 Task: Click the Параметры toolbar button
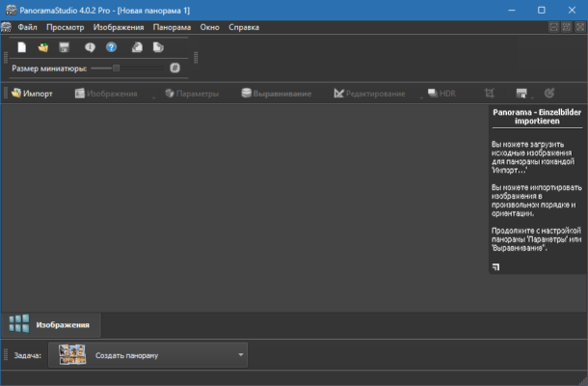click(x=192, y=94)
